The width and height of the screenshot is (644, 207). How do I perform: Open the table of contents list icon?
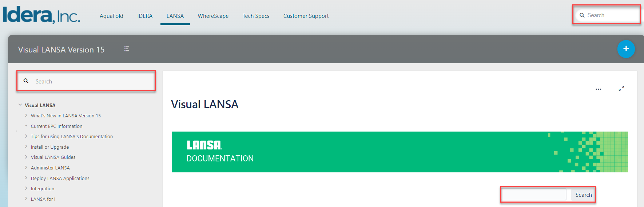(x=127, y=49)
